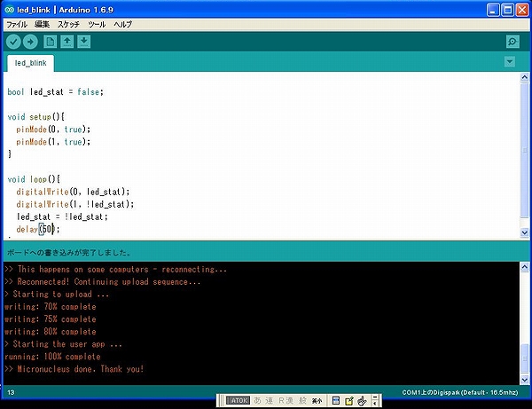Click the ATOK hand-mouse tool icon
The height and width of the screenshot is (409, 532).
(362, 401)
